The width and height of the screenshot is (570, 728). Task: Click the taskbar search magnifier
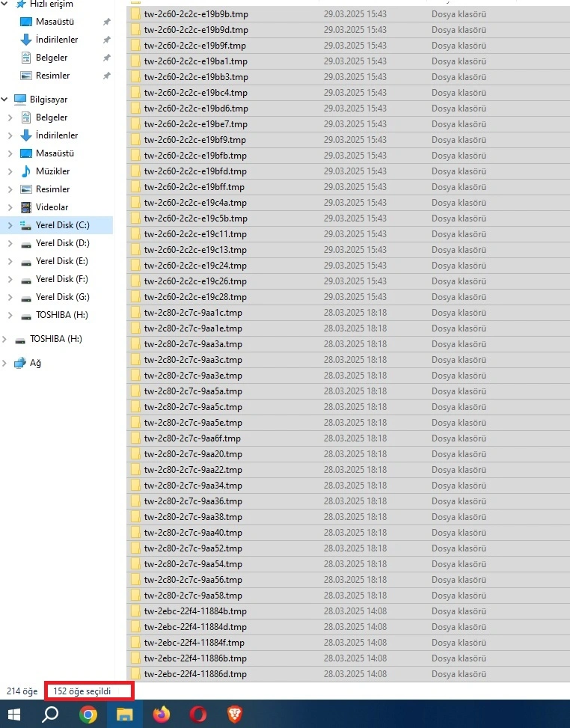(50, 714)
